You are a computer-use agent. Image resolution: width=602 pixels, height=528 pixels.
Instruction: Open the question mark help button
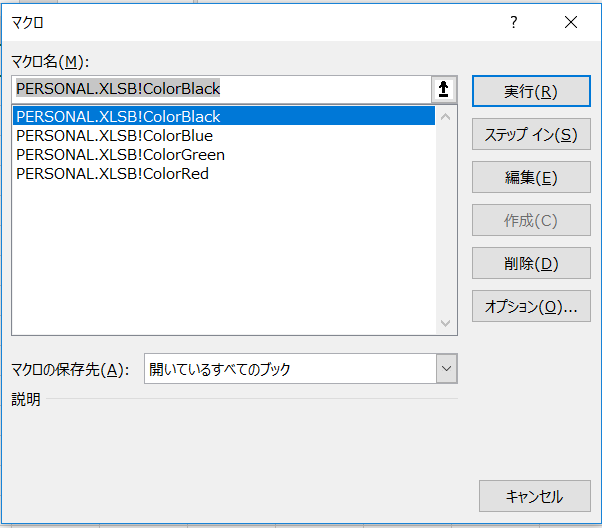tap(514, 22)
